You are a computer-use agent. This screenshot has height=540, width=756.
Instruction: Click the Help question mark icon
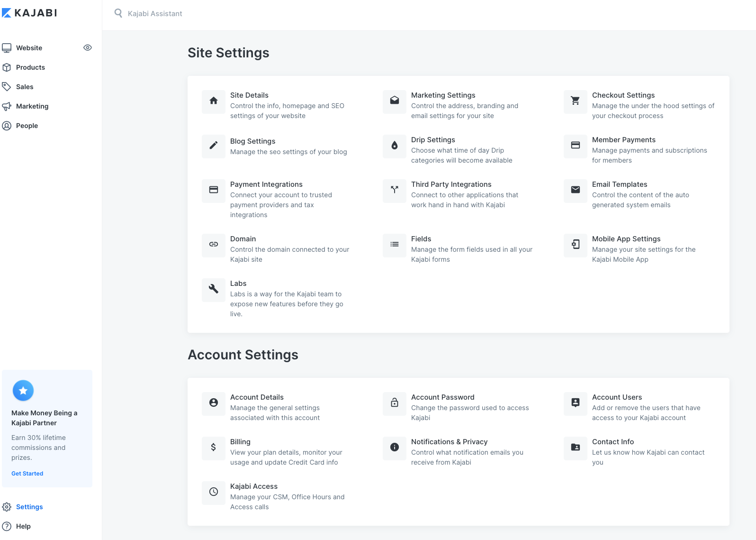click(x=7, y=526)
